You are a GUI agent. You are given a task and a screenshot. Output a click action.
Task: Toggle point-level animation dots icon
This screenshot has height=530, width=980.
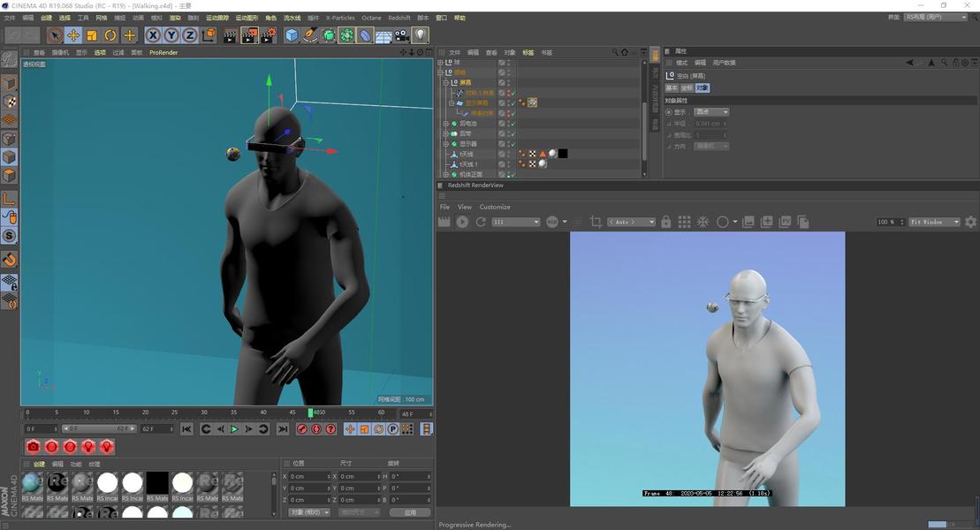point(406,428)
